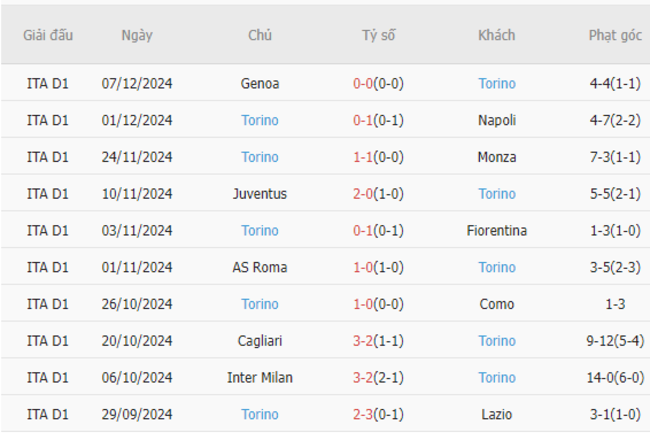
Task: Open Torino link in the Genoa row
Action: (497, 84)
